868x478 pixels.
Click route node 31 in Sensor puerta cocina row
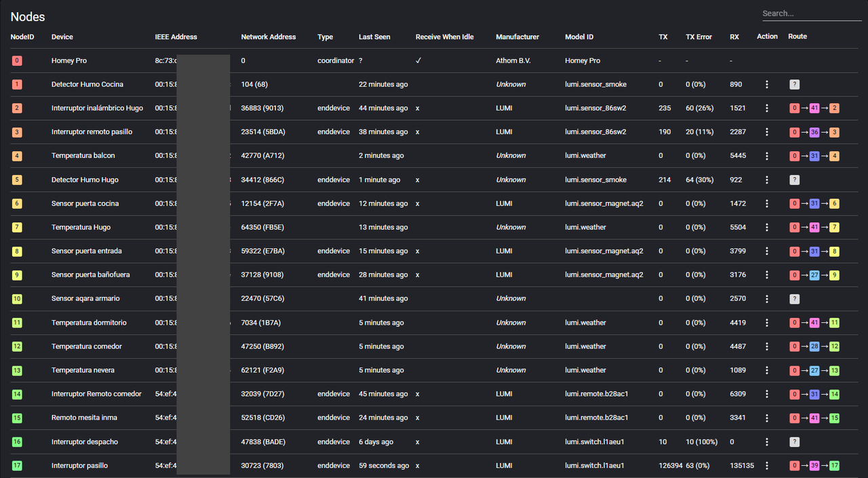814,204
